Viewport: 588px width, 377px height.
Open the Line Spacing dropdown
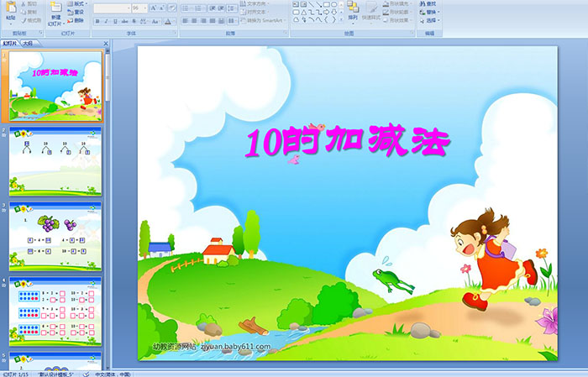[x=232, y=8]
